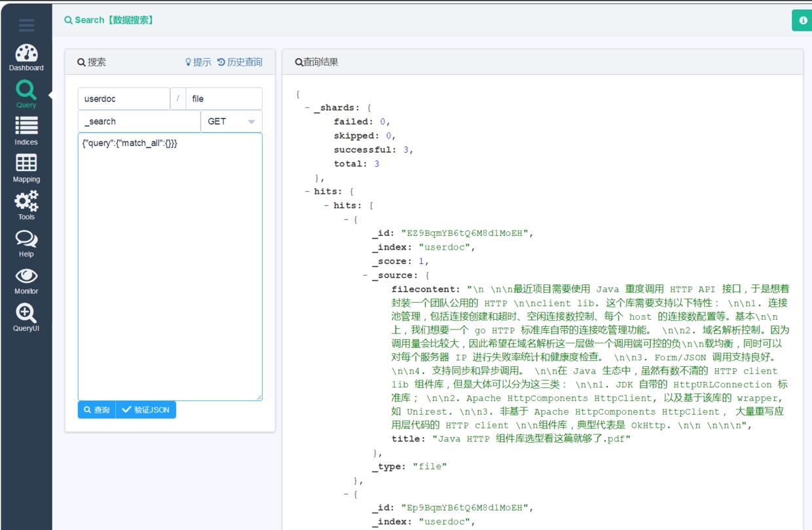Click the userdoc index input field
The width and height of the screenshot is (812, 530).
coord(124,99)
